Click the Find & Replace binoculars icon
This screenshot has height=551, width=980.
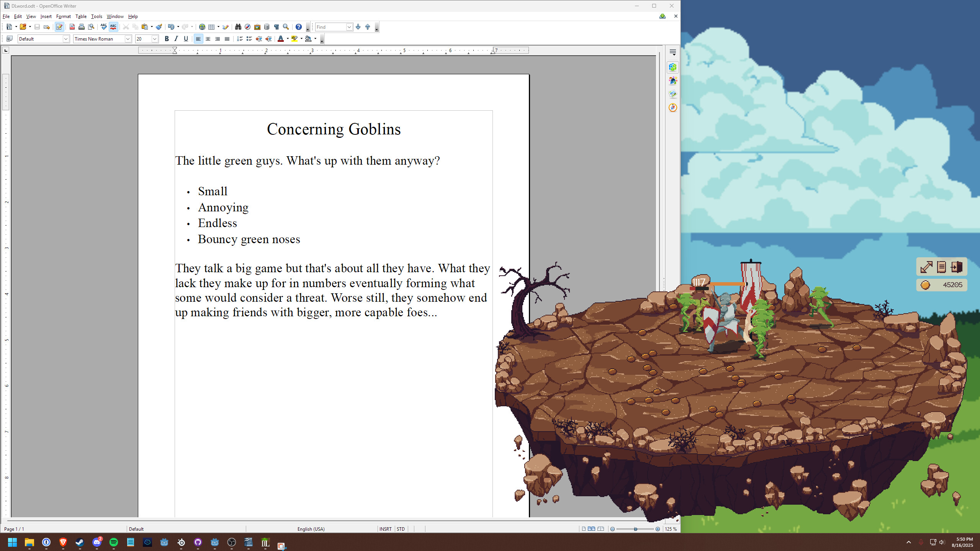pos(238,27)
